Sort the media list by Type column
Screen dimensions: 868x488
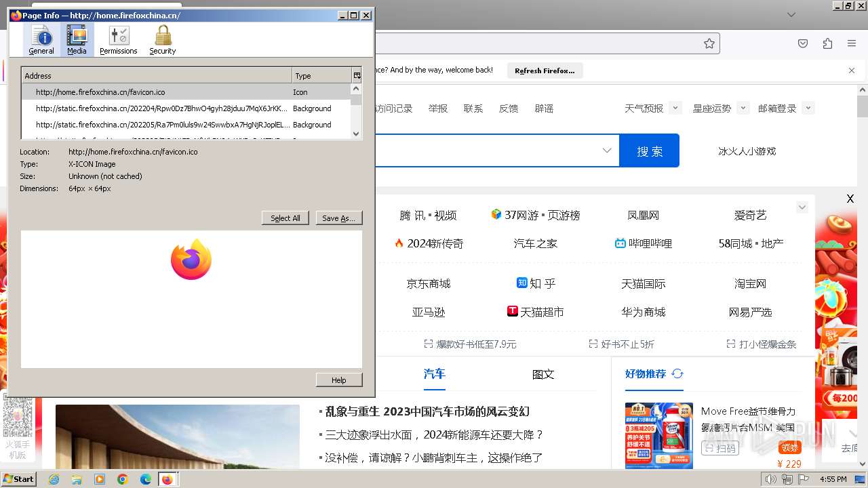tap(321, 76)
